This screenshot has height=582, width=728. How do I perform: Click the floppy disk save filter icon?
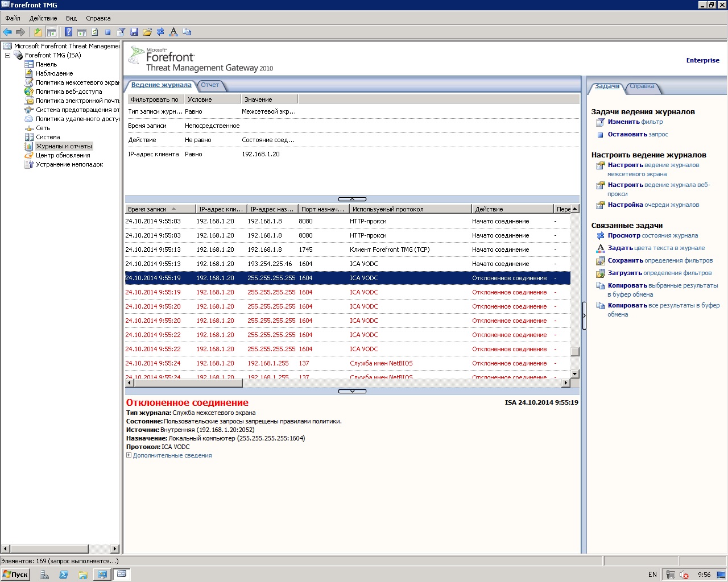[134, 32]
